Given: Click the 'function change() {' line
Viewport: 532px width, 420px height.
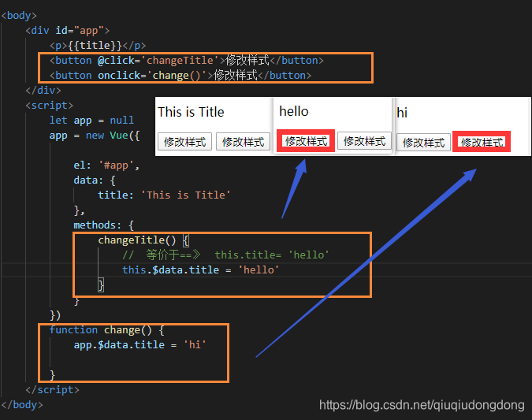Looking at the screenshot, I should [107, 329].
